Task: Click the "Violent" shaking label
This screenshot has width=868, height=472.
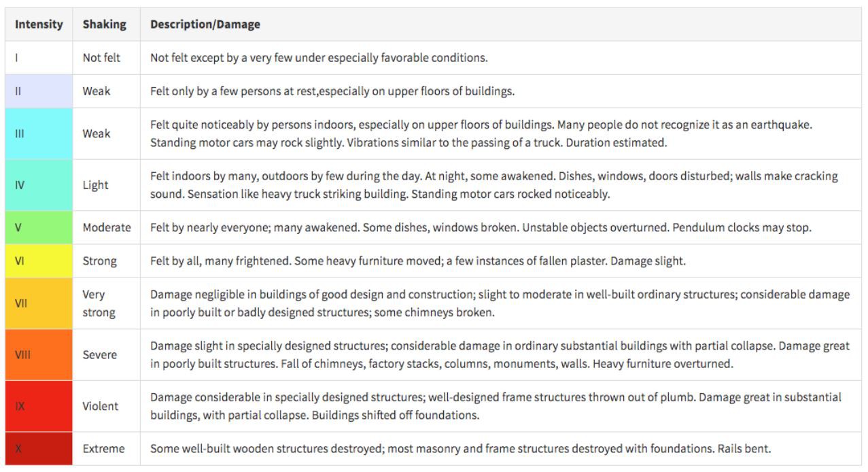Action: click(x=101, y=406)
